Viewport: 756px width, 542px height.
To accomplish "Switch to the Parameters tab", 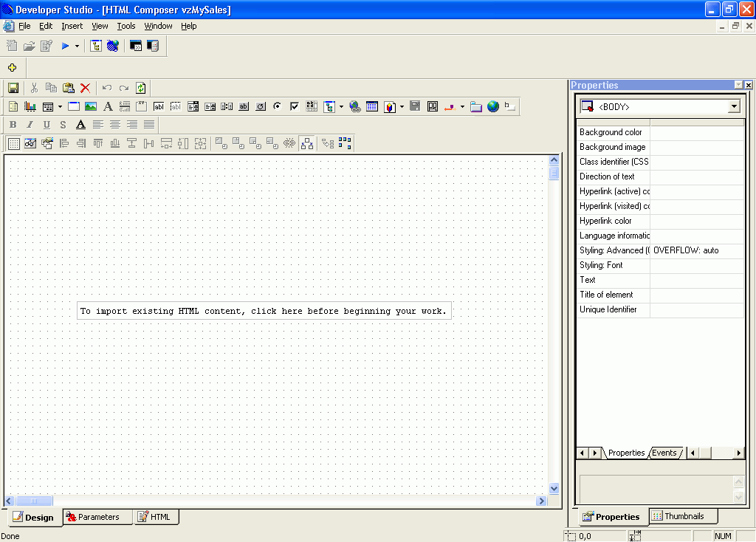I will (98, 517).
